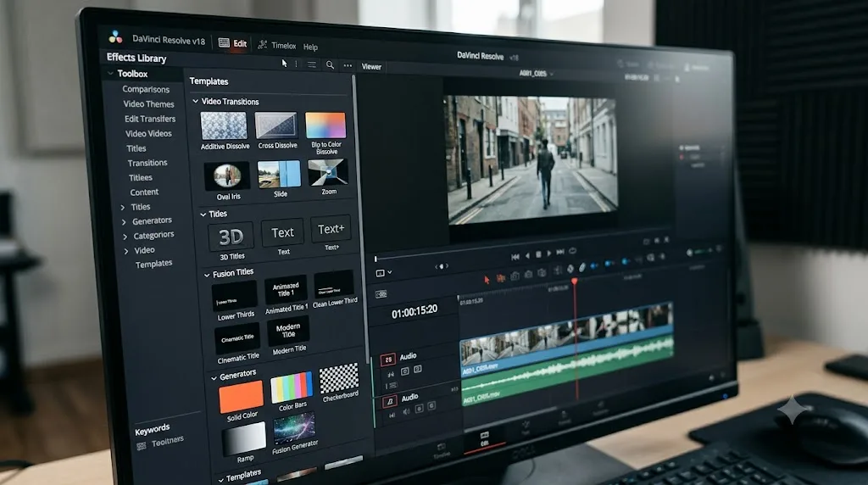Image resolution: width=868 pixels, height=485 pixels.
Task: Switch Effects Library to list view icon
Action: pos(312,64)
